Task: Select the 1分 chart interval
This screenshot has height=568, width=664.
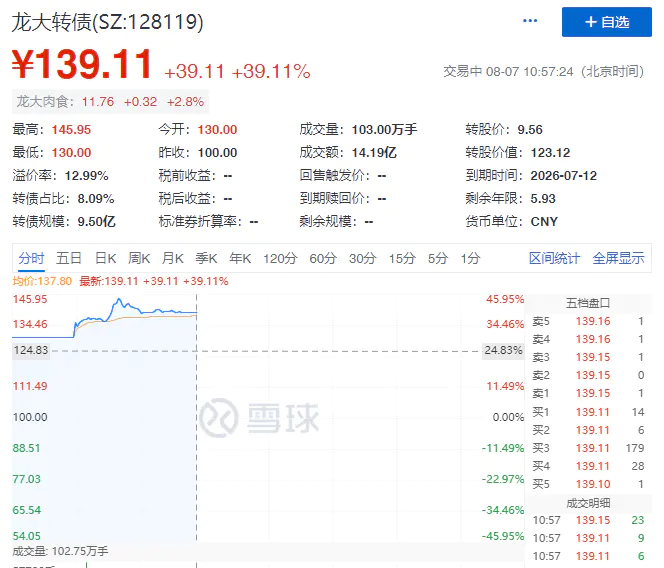Action: (470, 258)
